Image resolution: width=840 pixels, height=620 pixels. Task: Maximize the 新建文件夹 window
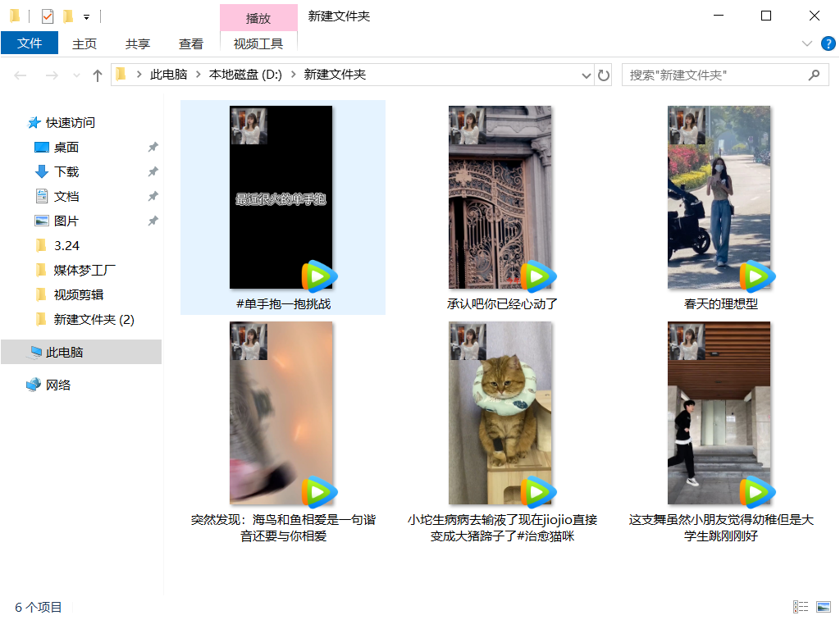[x=766, y=16]
